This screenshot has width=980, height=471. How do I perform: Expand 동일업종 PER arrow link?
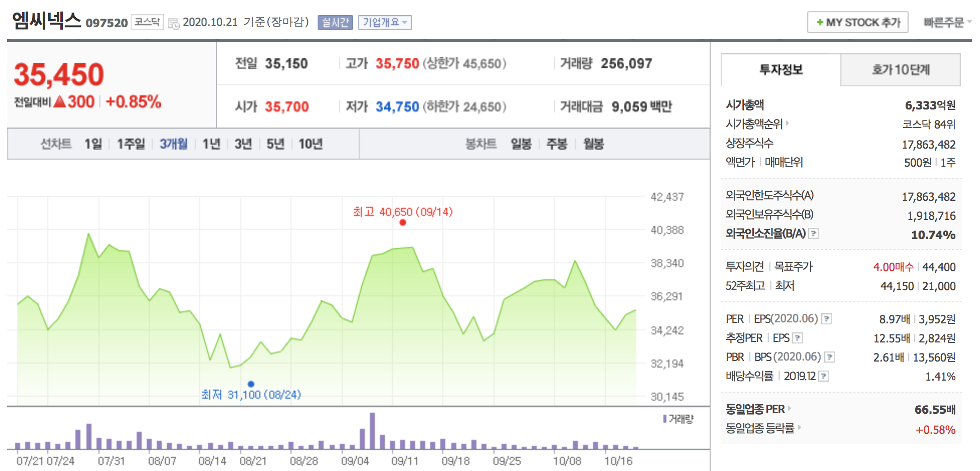(789, 409)
